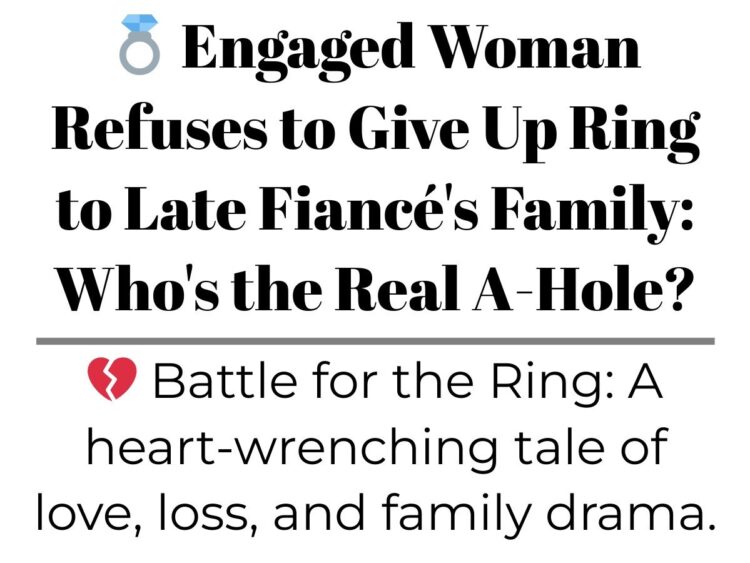750x563 pixels.
Task: Click the blue diamond on the ring
Action: 139,24
